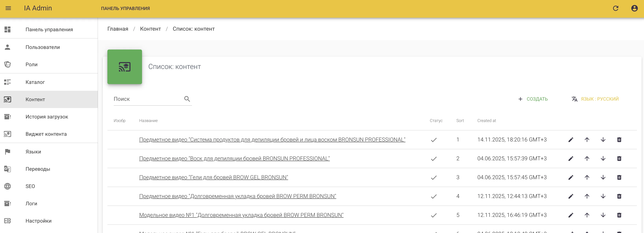Move the sort 2 row up
644x233 pixels.
click(x=587, y=159)
